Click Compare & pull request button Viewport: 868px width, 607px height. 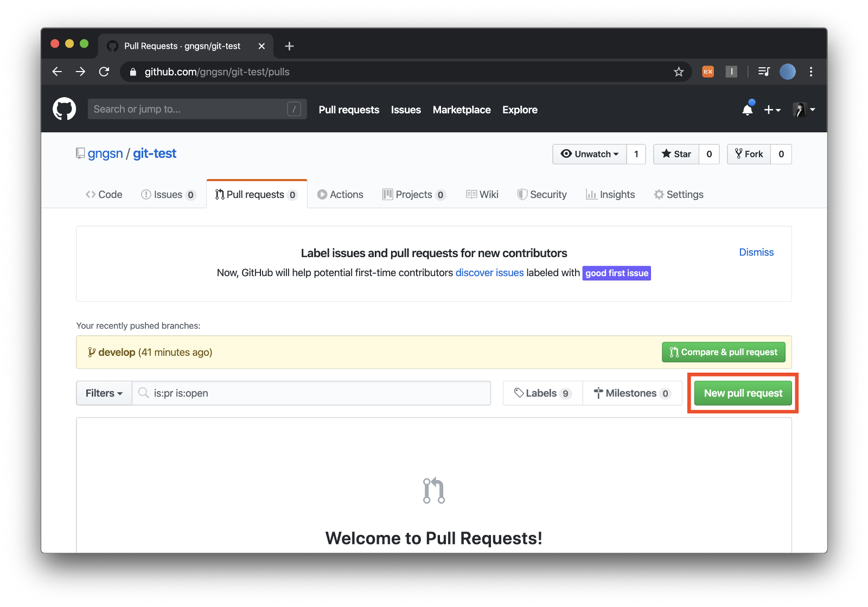tap(723, 352)
